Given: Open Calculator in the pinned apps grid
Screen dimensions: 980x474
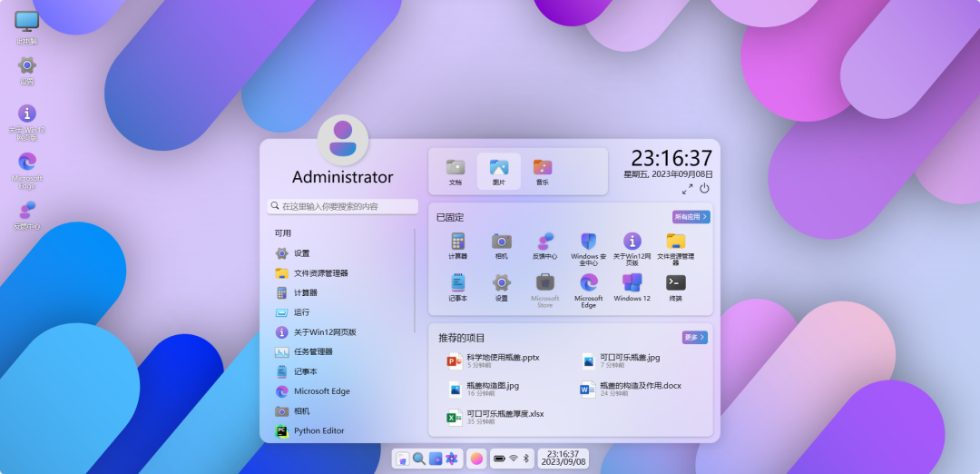Looking at the screenshot, I should coord(457,246).
